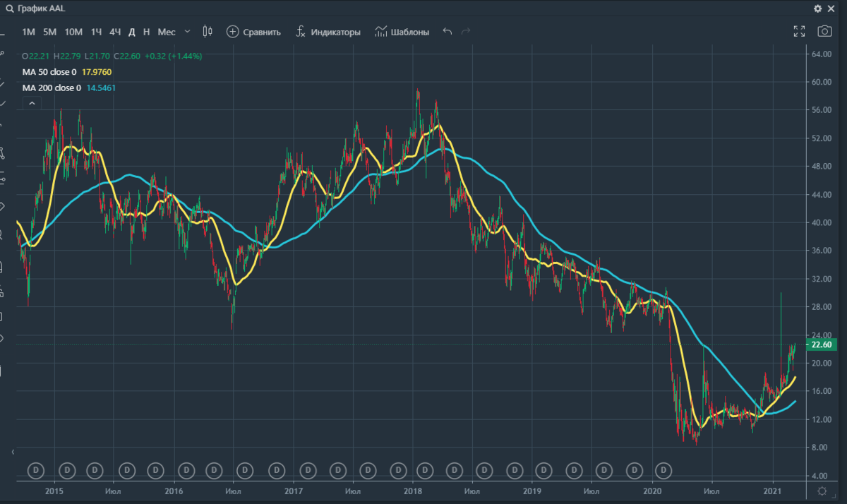Redo the chart action

click(x=465, y=31)
